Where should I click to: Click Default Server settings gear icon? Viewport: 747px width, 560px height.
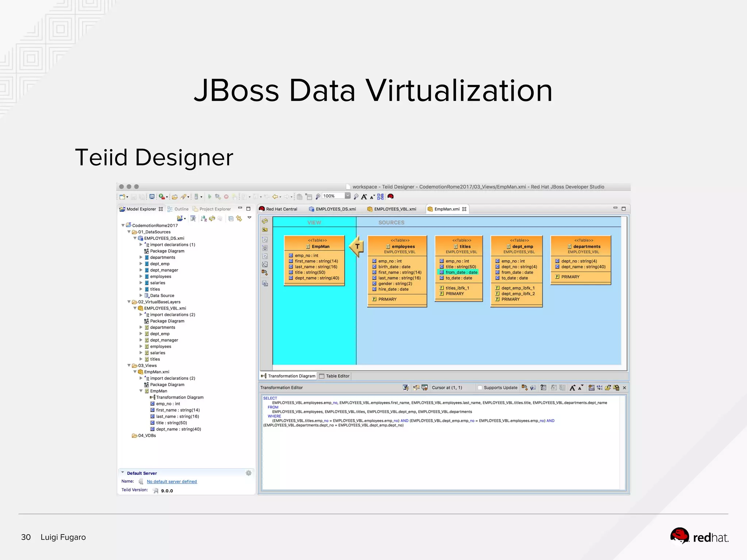(x=248, y=473)
